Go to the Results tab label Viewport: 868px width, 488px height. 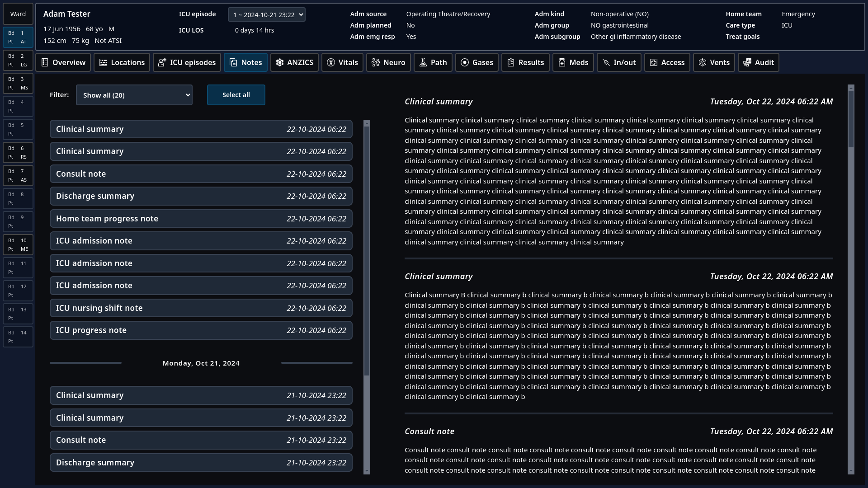(x=531, y=62)
